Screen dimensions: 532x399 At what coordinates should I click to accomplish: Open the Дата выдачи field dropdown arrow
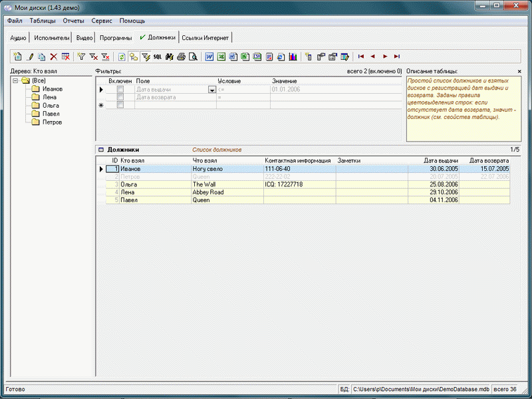(212, 89)
